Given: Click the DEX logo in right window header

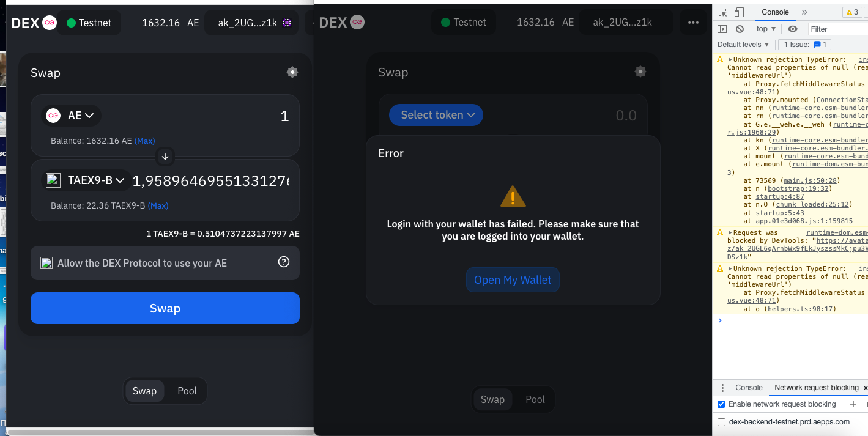Looking at the screenshot, I should pos(342,22).
